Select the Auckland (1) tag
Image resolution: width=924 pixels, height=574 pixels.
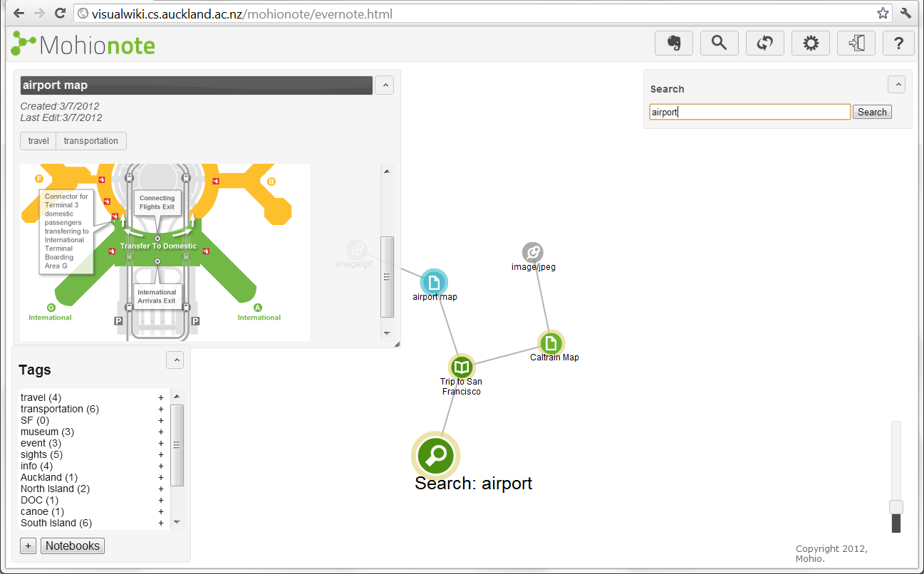click(x=49, y=477)
